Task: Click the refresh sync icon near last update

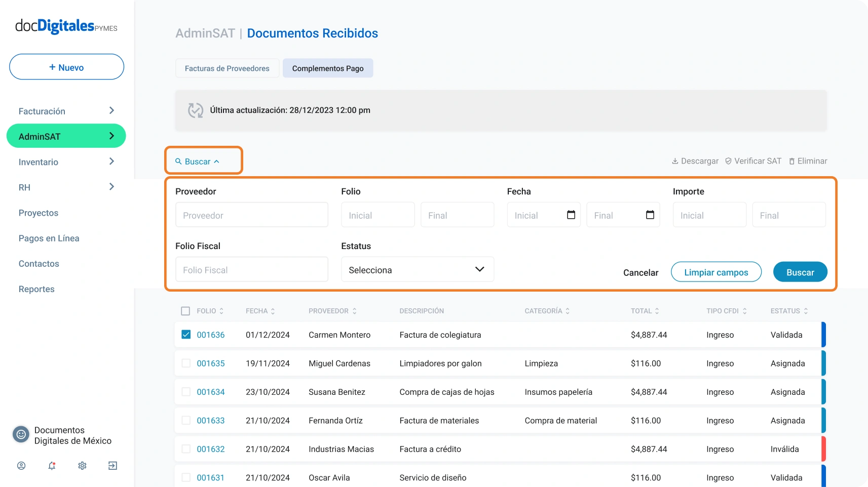Action: (196, 110)
